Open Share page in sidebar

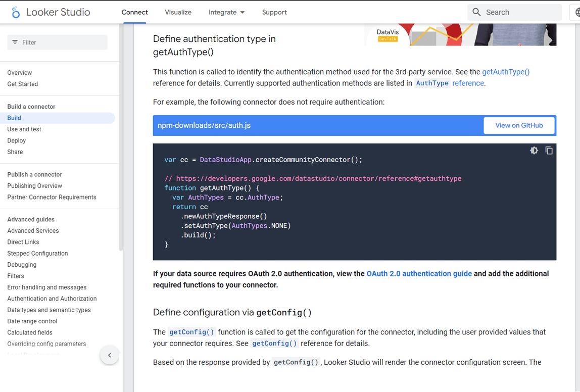tap(15, 152)
